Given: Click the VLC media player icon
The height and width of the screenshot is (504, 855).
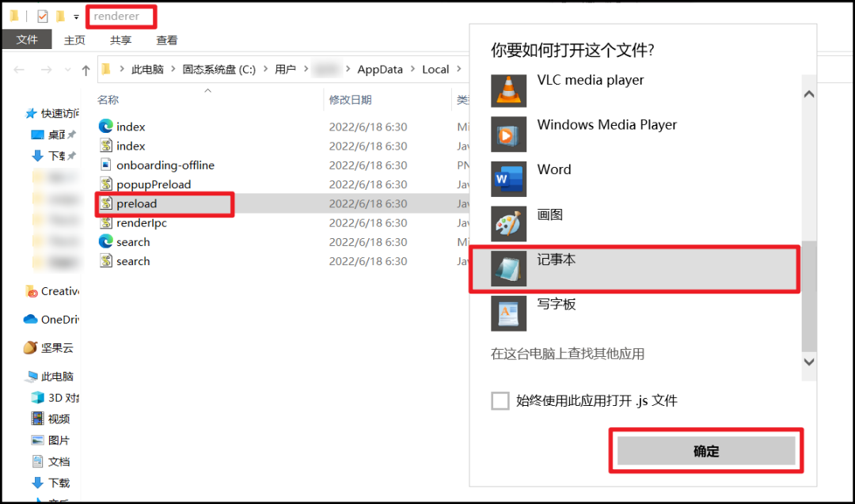Looking at the screenshot, I should (508, 90).
